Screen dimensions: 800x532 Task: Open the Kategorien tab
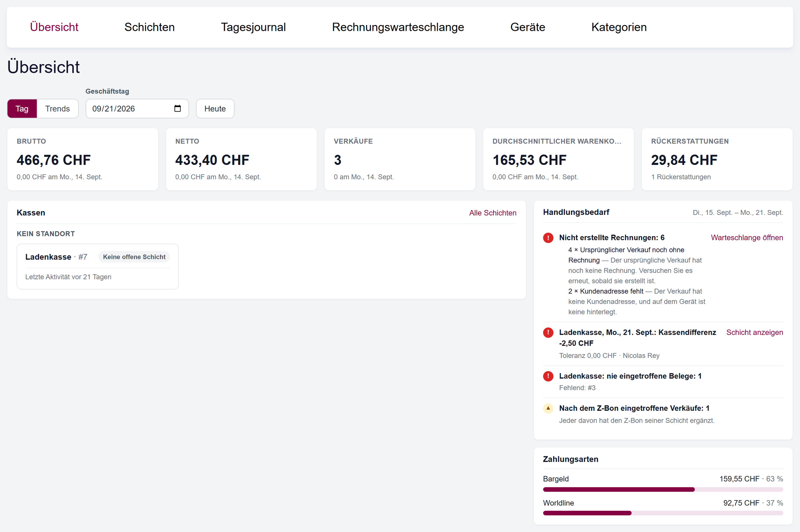click(x=619, y=27)
